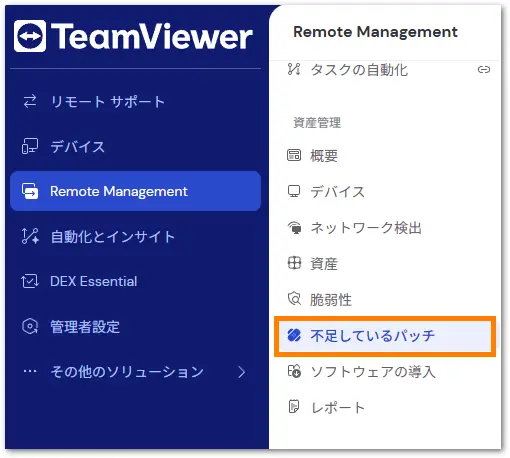Open 不足しているパッチ menu item
The image size is (510, 458).
point(385,336)
